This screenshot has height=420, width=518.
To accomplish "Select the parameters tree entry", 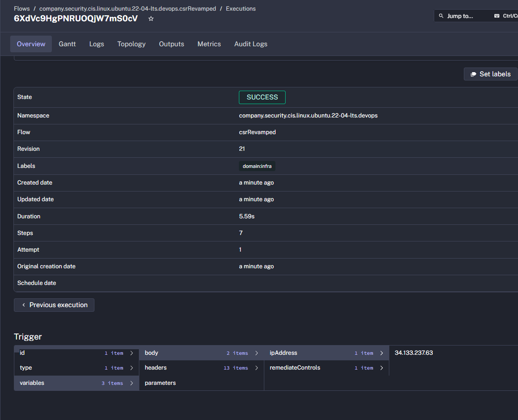I will click(x=160, y=383).
